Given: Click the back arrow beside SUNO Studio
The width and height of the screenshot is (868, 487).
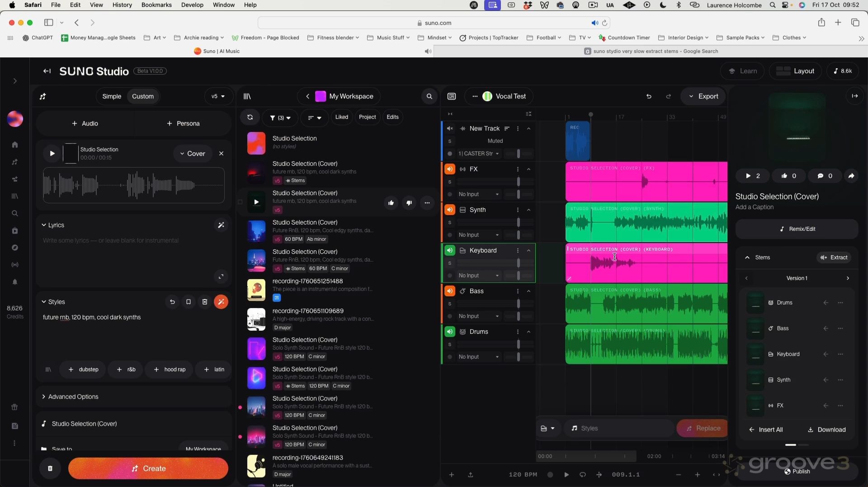Looking at the screenshot, I should [x=47, y=71].
